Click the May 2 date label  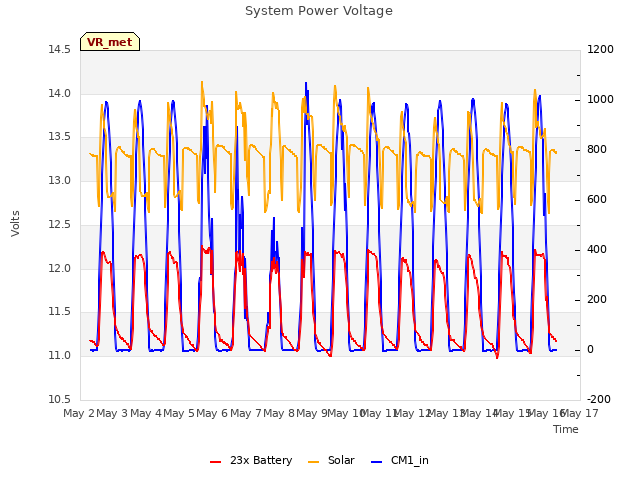79,413
